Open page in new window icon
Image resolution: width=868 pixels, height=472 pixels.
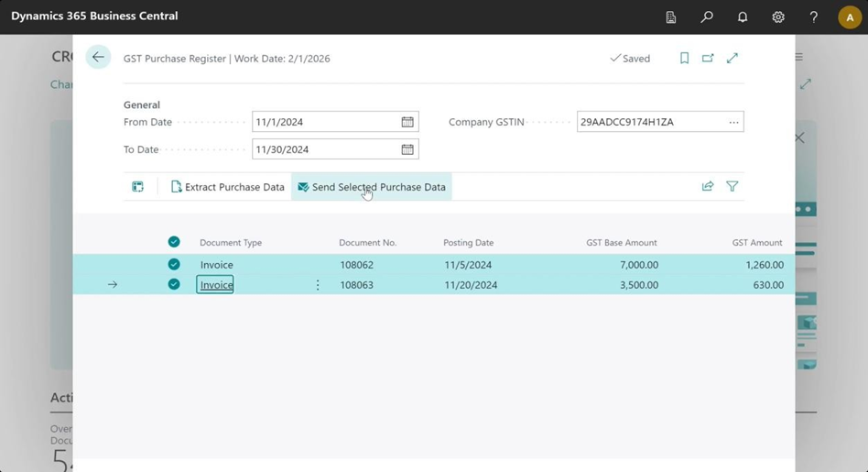[708, 58]
